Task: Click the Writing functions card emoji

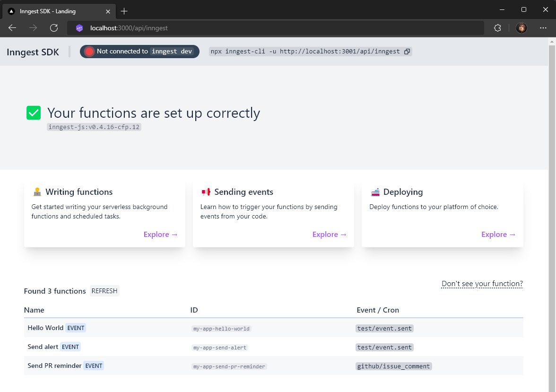Action: click(x=37, y=192)
